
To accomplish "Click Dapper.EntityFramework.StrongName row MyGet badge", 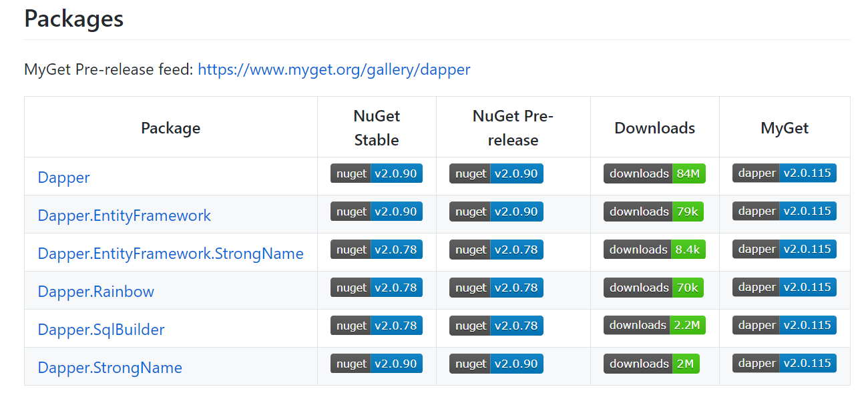I will [x=785, y=249].
